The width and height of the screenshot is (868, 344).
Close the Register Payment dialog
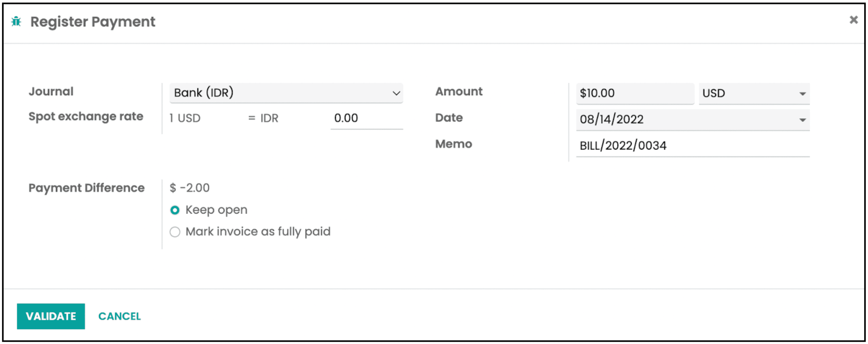[853, 20]
